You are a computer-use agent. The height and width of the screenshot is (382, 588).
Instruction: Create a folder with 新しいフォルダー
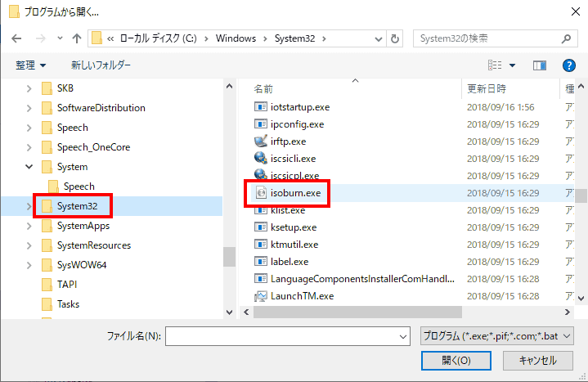point(101,65)
